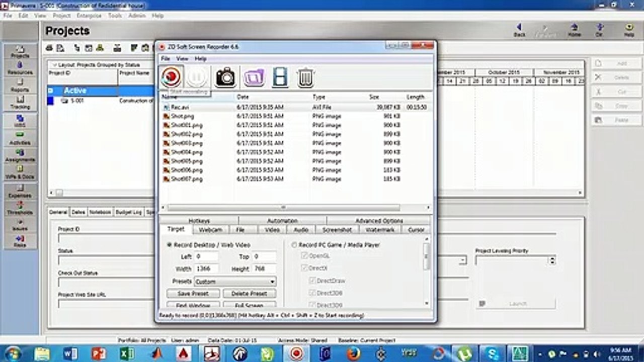Open Resources in the Primavera sidebar

[20, 68]
